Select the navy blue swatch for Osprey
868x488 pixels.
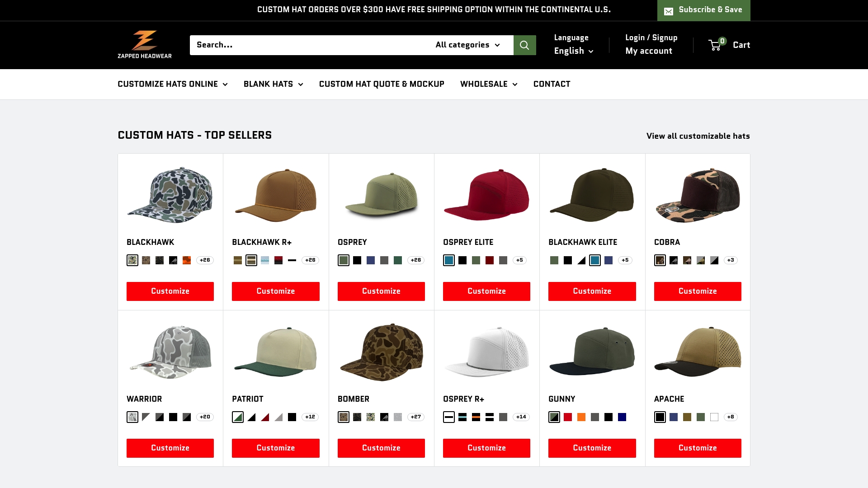371,260
